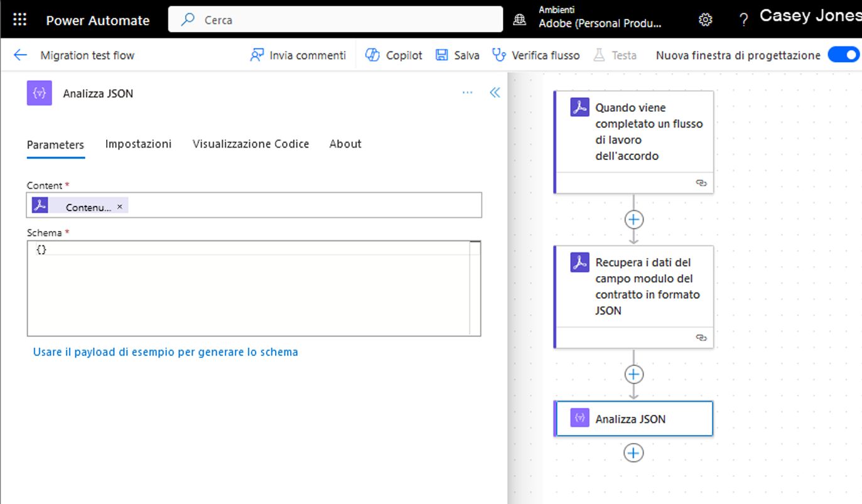Open the app launcher waffle icon
This screenshot has height=504, width=862.
click(x=20, y=19)
